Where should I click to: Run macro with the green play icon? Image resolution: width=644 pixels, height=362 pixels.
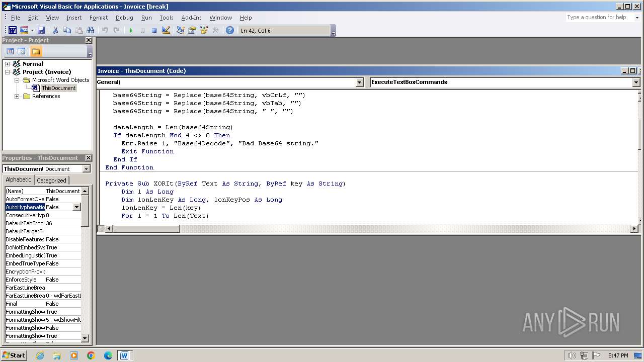pyautogui.click(x=131, y=31)
